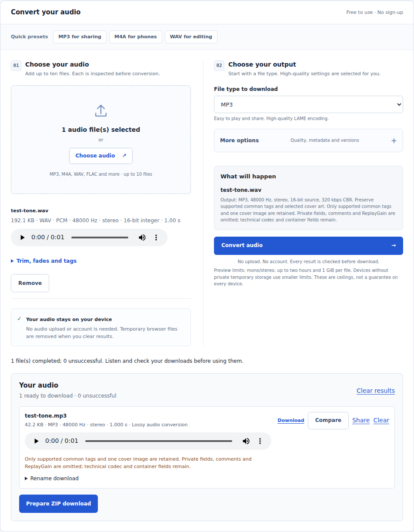Screen dimensions: 414x532
Task: Open more options menu on source player
Action: 156,238
